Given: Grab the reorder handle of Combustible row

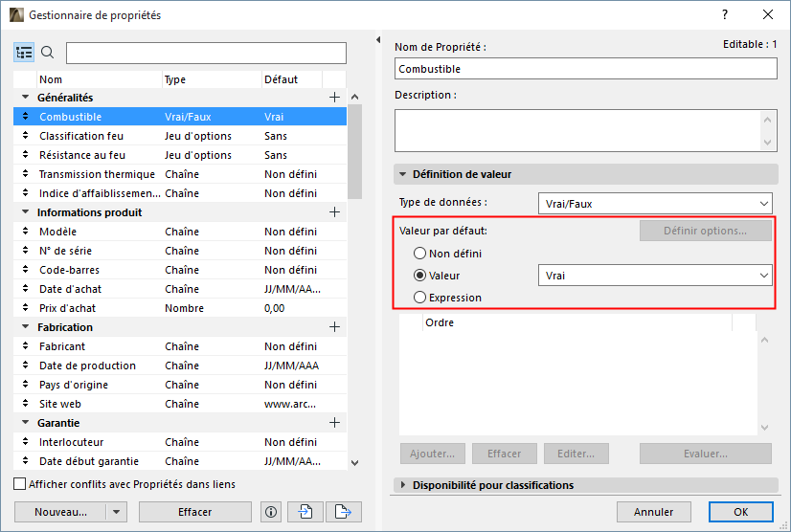Looking at the screenshot, I should 25,117.
